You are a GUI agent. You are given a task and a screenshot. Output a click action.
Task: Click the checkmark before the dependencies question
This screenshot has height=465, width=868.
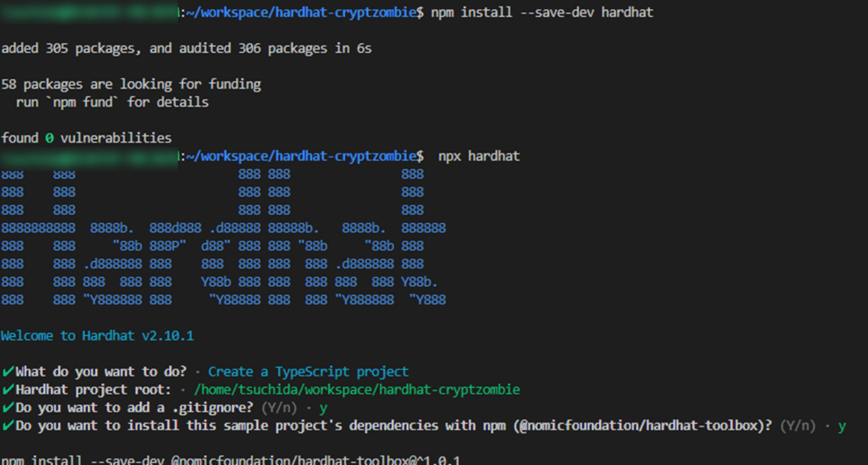[x=7, y=425]
